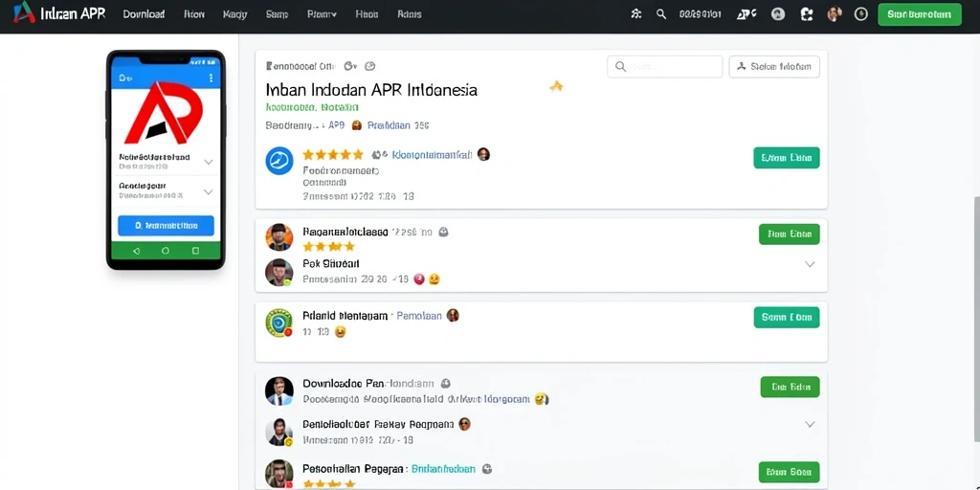Click the avatar beside 'Raganalotclasso'
980x490 pixels.
click(x=279, y=237)
